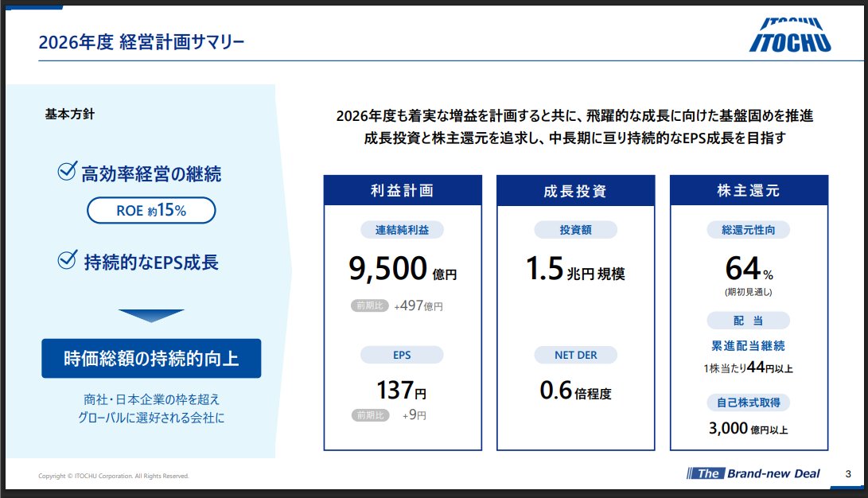
Task: Click the 64% payout figure
Action: pos(749,269)
